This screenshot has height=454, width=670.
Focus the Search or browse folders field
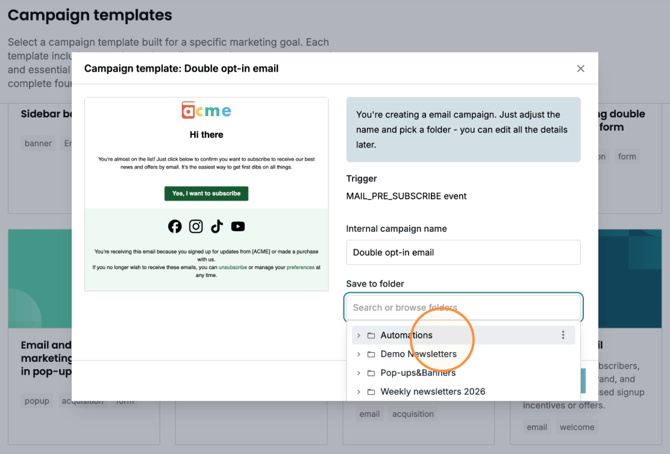point(463,307)
